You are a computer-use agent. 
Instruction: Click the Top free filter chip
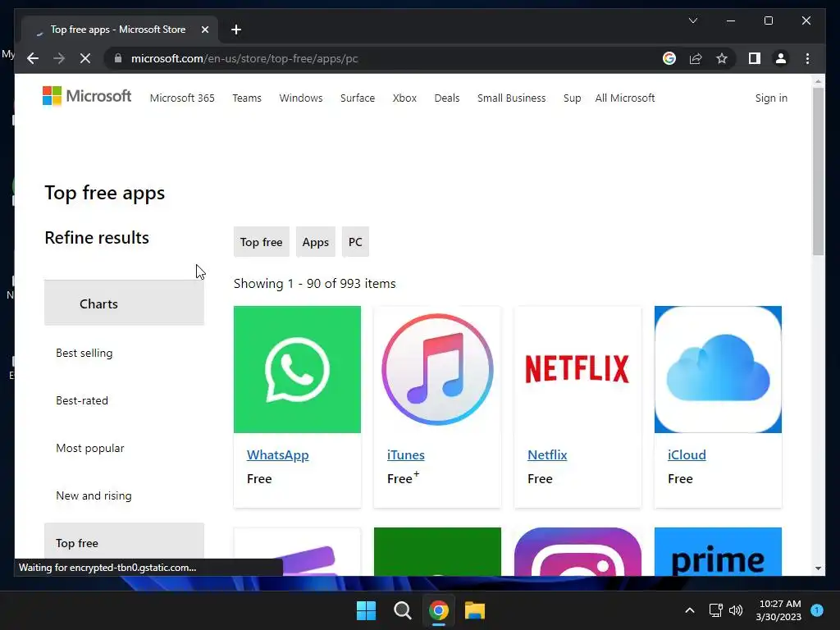[262, 242]
